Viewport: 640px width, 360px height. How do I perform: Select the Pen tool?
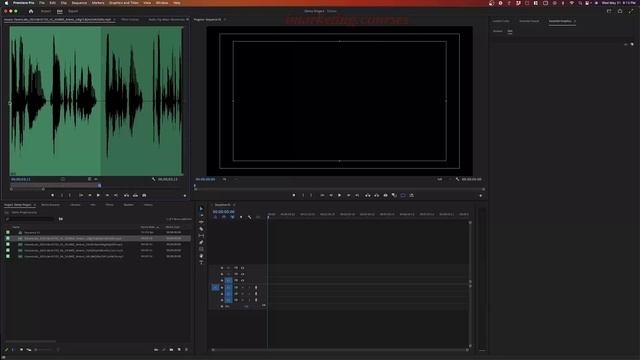tap(201, 242)
